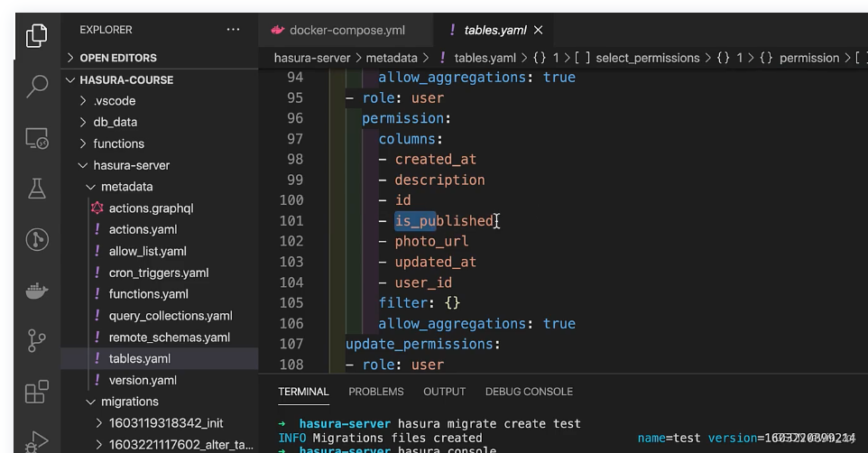Viewport: 868px width, 453px height.
Task: Open functions.yaml file
Action: click(148, 293)
